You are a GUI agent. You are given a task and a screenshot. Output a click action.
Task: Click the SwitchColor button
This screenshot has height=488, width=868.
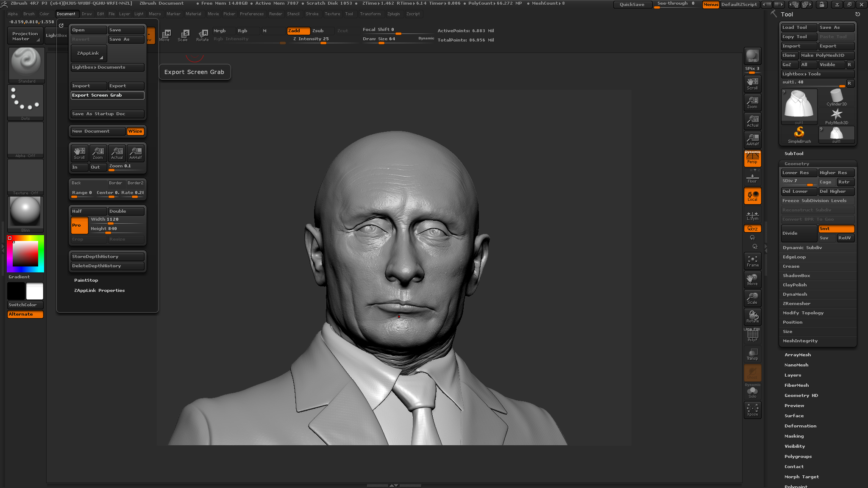(25, 305)
